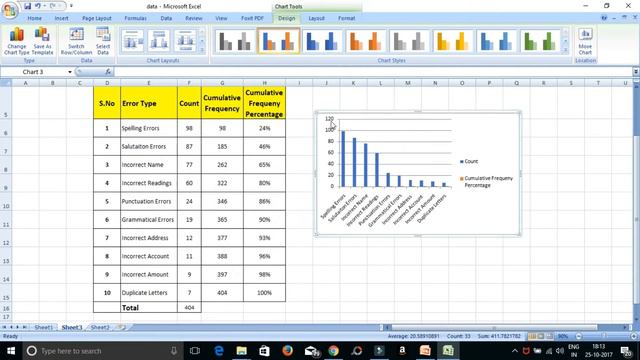Open Task View on taskbar
640x360 pixels.
(195, 351)
